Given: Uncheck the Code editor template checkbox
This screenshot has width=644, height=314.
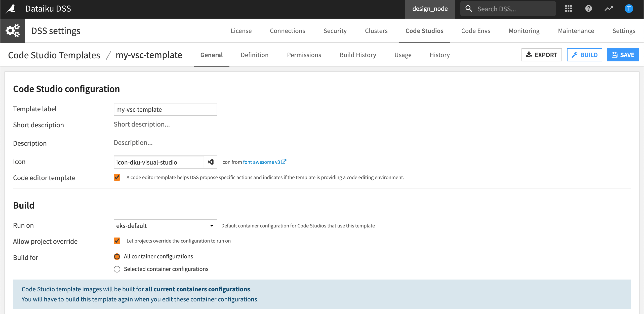Looking at the screenshot, I should (117, 177).
